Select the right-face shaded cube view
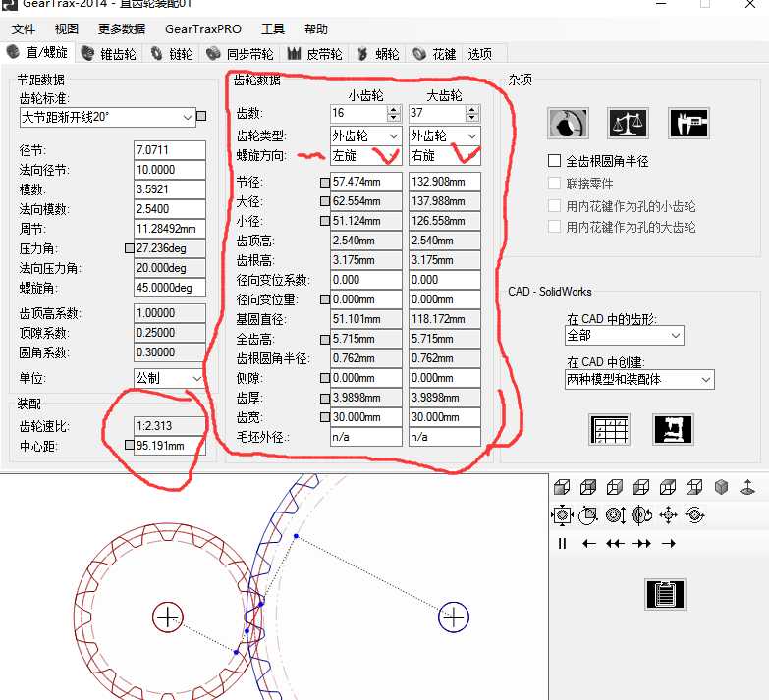 [615, 487]
